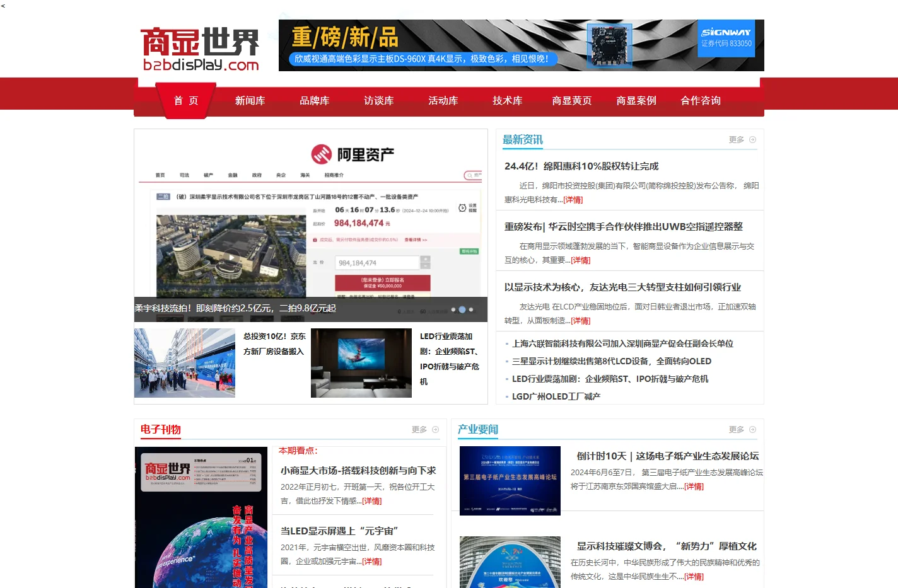Open 三星显示计划继续出售第8代LCD设备 item
This screenshot has width=898, height=588.
(612, 362)
